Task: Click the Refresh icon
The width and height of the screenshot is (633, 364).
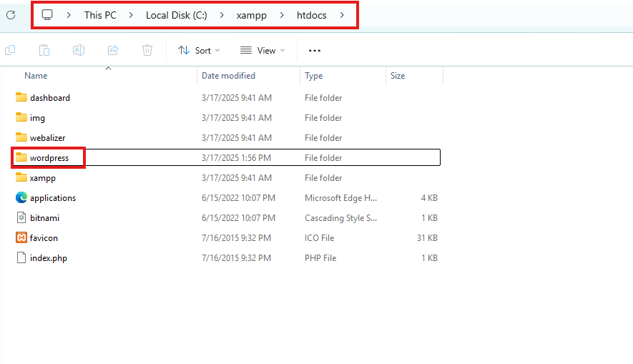Action: tap(11, 15)
